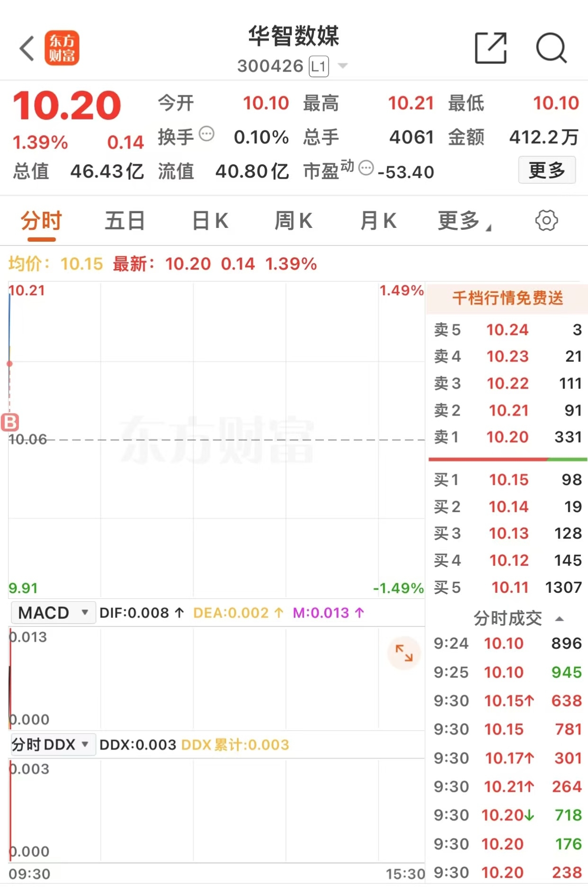Expand the chart fullscreen arrows icon
Viewport: 588px width, 887px height.
click(x=404, y=653)
